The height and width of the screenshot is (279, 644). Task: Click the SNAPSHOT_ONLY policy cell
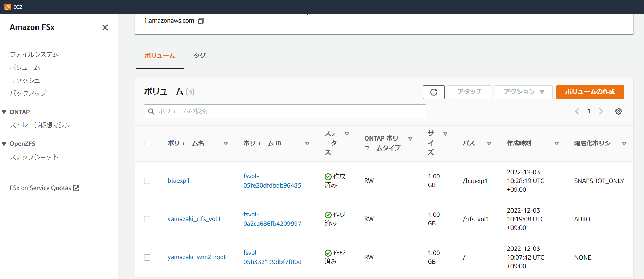coord(599,181)
